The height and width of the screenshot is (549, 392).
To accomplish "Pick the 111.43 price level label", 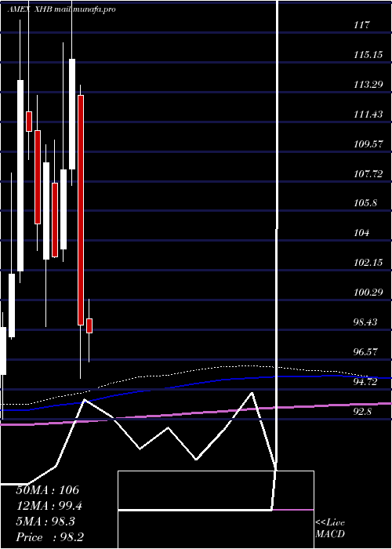I will [x=368, y=115].
